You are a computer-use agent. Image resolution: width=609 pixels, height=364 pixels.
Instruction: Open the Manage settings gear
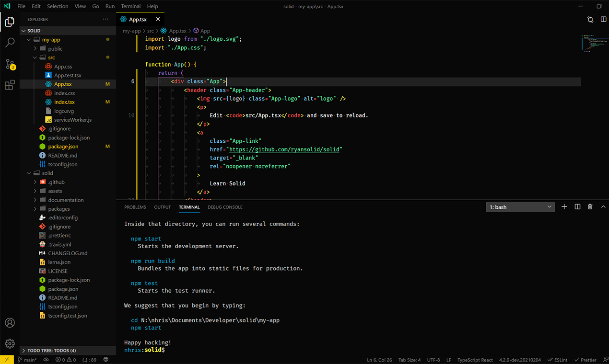point(10,343)
